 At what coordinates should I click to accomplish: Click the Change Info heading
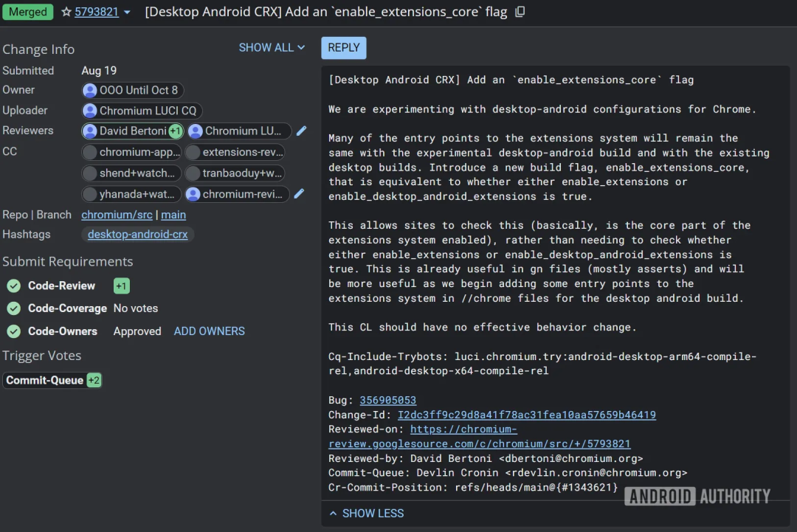pos(38,49)
